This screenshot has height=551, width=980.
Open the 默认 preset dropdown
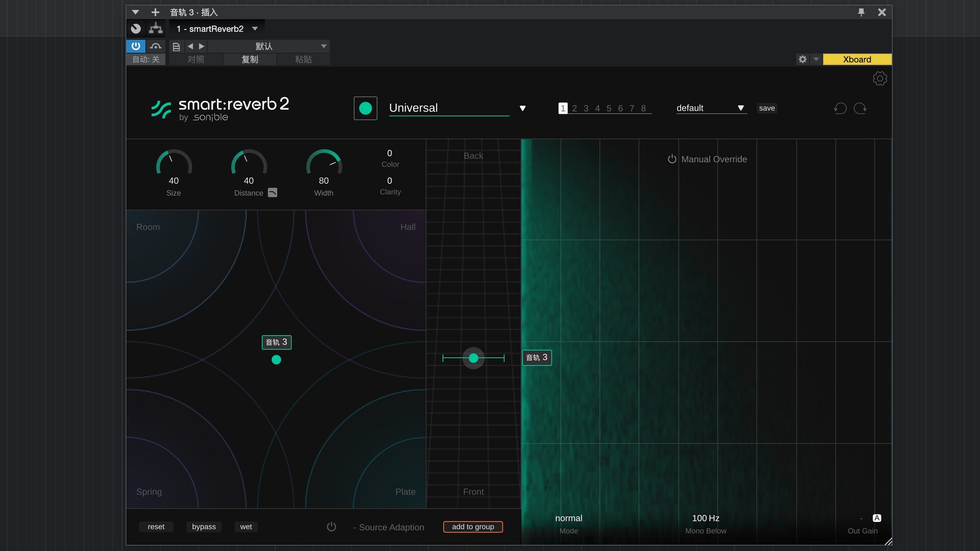[x=269, y=46]
